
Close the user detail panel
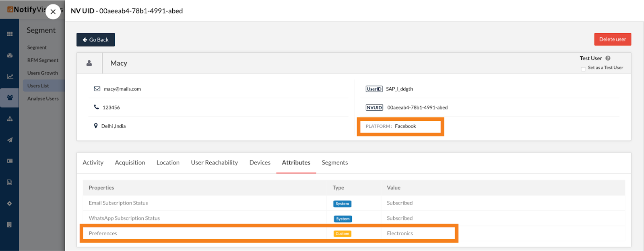point(53,12)
